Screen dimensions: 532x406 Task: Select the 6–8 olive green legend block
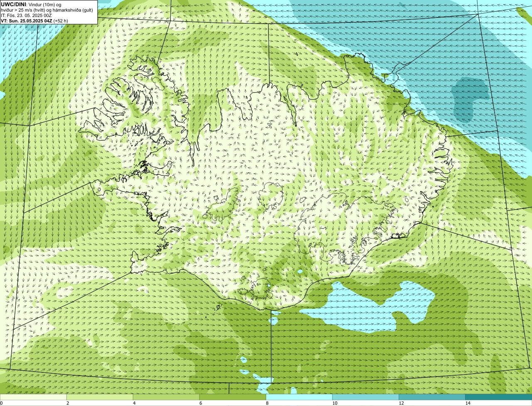pyautogui.click(x=233, y=397)
